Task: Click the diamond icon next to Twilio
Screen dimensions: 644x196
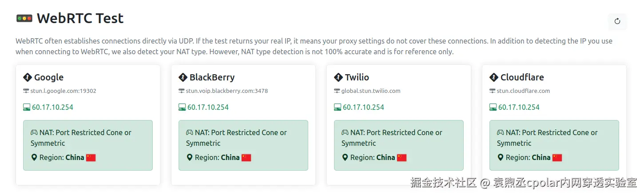Action: pyautogui.click(x=338, y=77)
